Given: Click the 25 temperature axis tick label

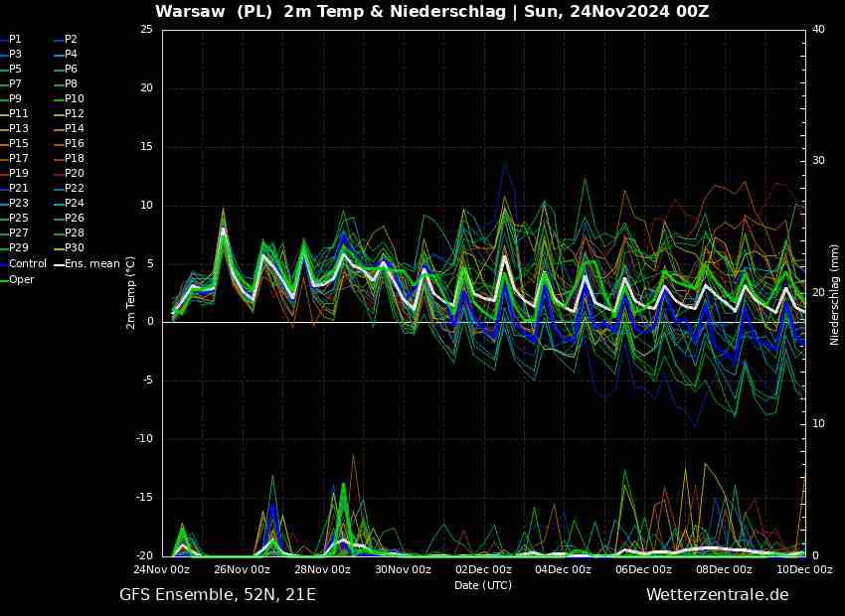Looking at the screenshot, I should 146,30.
